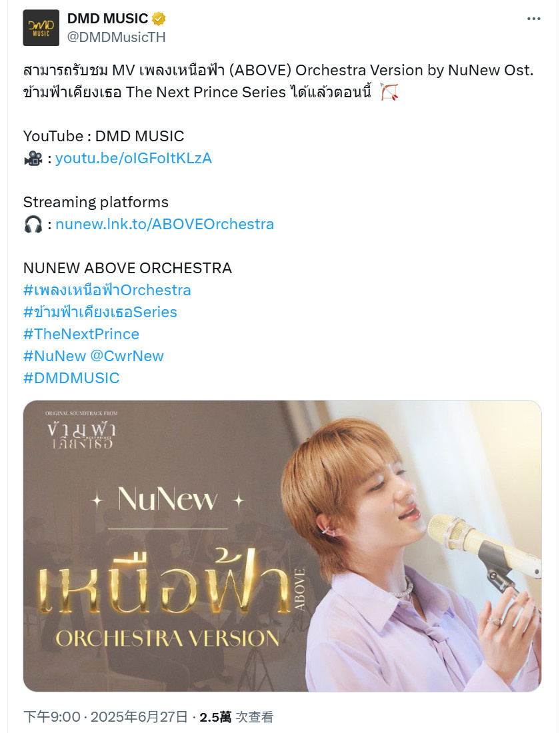Open the @CwrNew mention
The height and width of the screenshot is (733, 560).
(x=127, y=356)
